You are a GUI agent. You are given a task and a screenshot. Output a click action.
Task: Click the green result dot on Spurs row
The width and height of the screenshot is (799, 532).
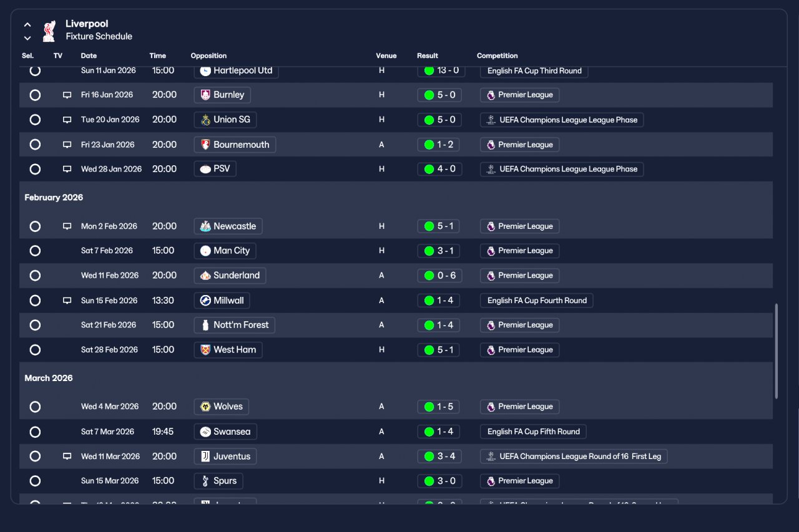point(429,481)
